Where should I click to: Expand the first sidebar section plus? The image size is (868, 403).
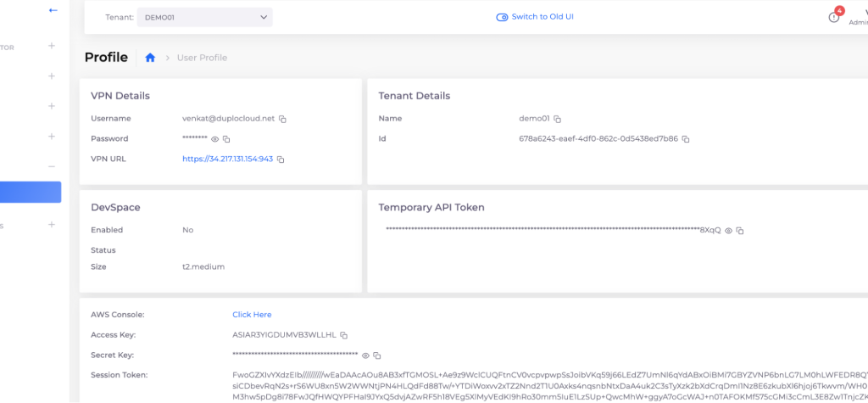[x=52, y=46]
